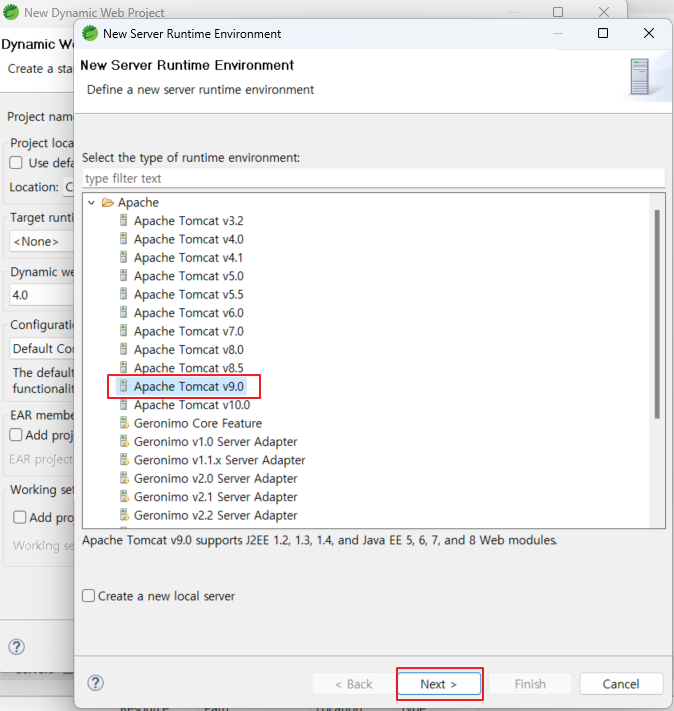Click the icon beside Apache Tomcat v10.0

pyautogui.click(x=123, y=404)
